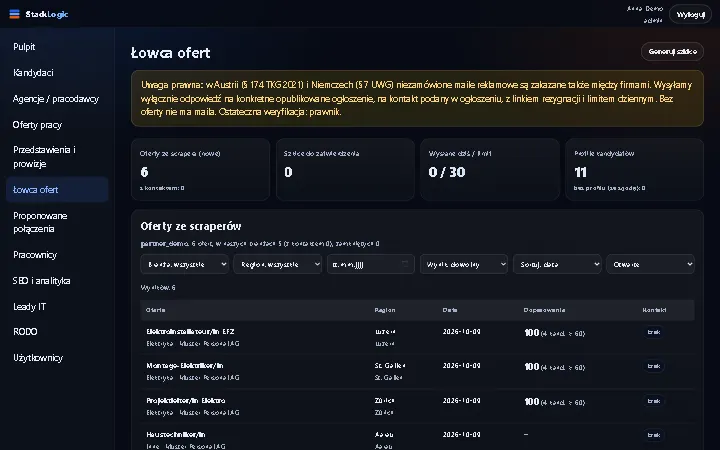Click the Uwaga prawna legal notice box
This screenshot has height=450, width=720.
(x=417, y=98)
